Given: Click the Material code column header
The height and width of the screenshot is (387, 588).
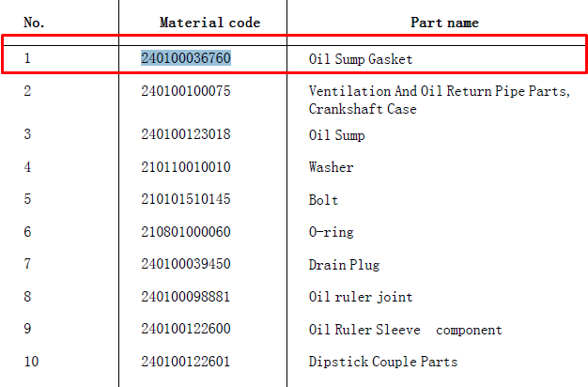Looking at the screenshot, I should 209,23.
